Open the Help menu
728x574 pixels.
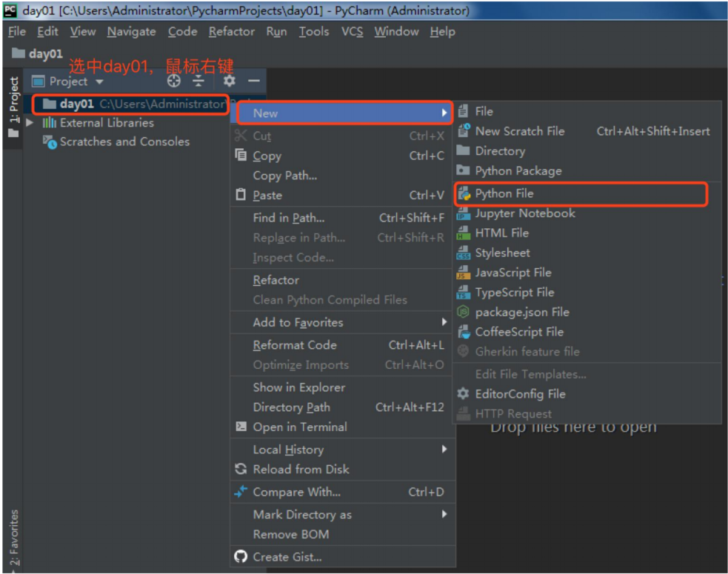coord(442,32)
